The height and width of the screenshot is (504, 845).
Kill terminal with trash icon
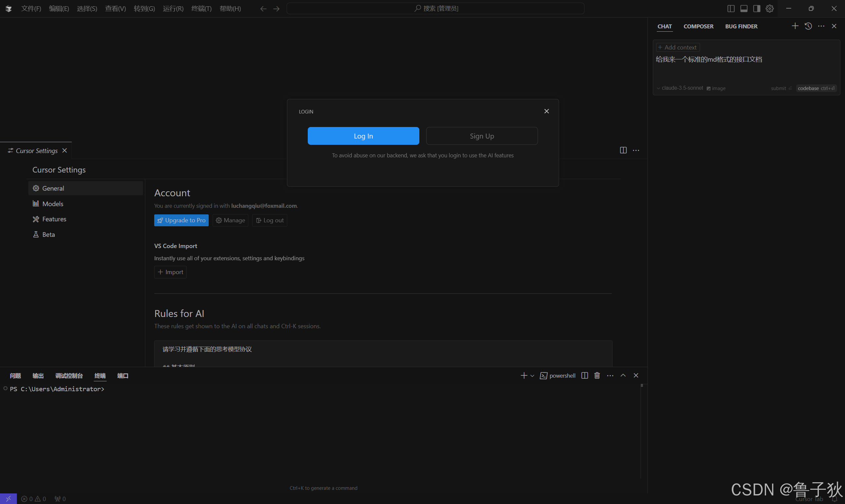[x=597, y=375]
